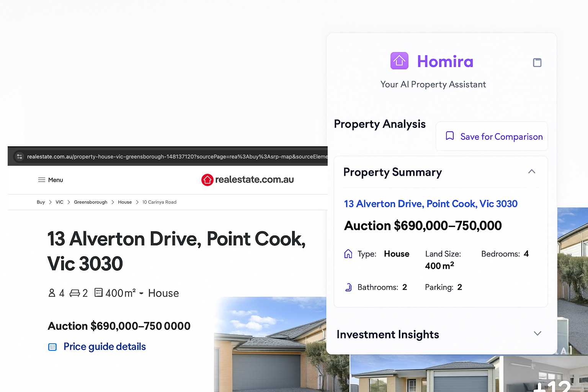Click the site info icon in address bar
This screenshot has height=392, width=588.
(x=20, y=156)
